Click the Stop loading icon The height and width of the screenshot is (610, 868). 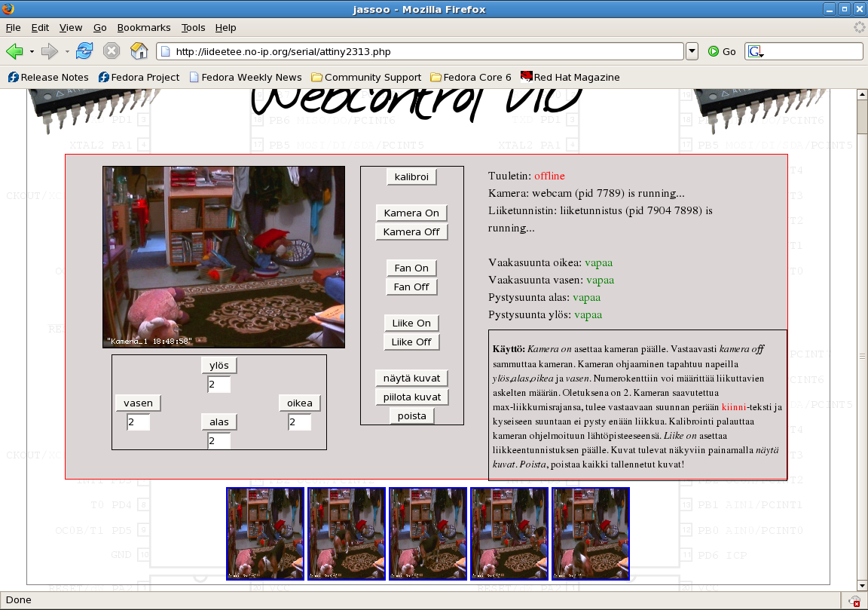(x=112, y=51)
